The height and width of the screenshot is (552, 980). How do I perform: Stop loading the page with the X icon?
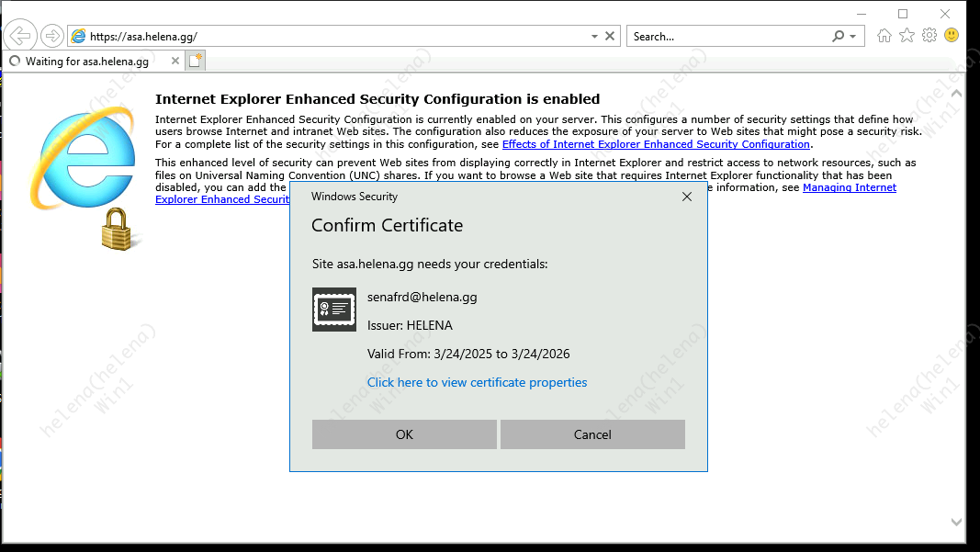click(610, 37)
